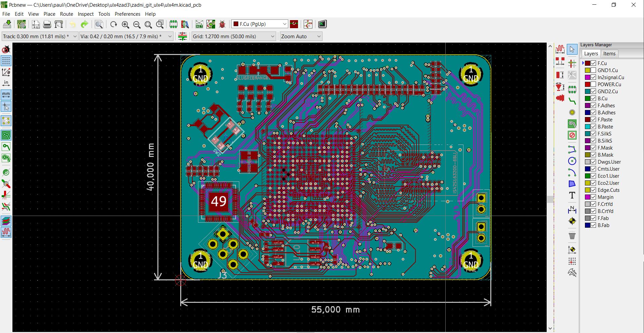
Task: Open the Route menu
Action: [66, 14]
